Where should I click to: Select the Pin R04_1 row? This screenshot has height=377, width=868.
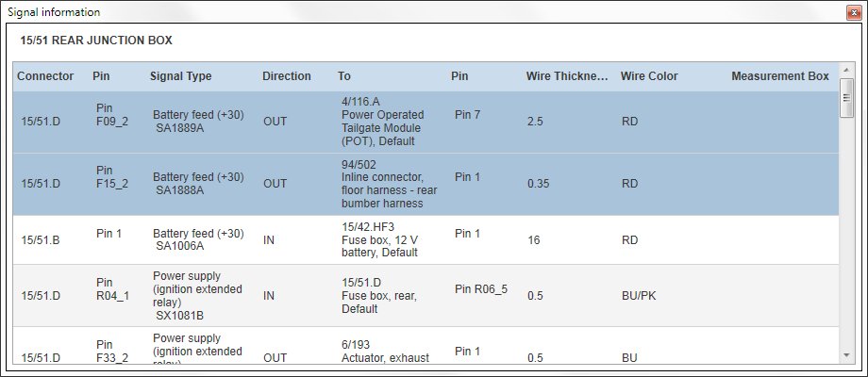coord(426,296)
